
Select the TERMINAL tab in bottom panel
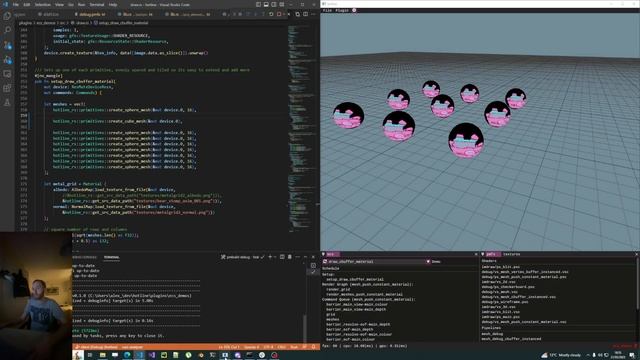111,257
